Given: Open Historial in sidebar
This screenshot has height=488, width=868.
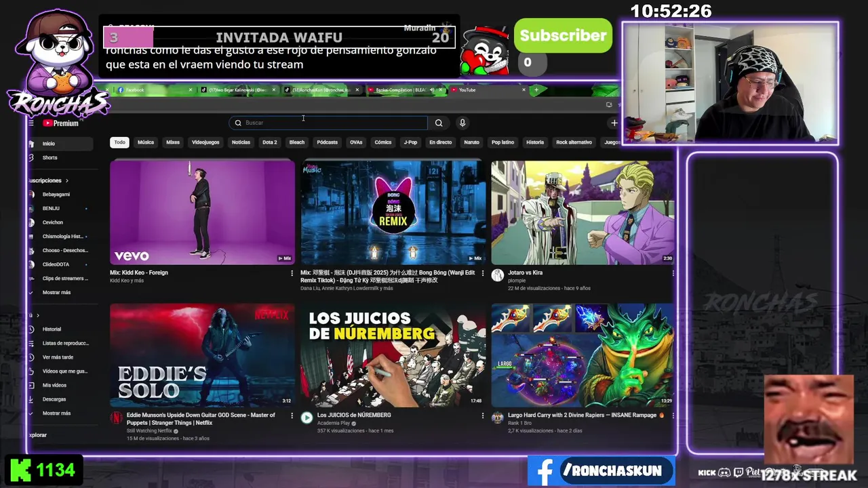Looking at the screenshot, I should point(60,329).
